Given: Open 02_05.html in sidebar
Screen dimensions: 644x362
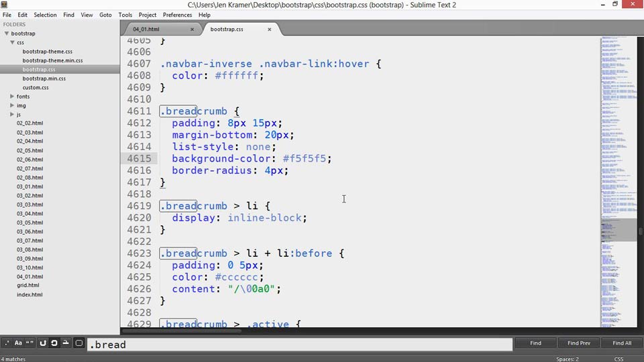Looking at the screenshot, I should (30, 151).
